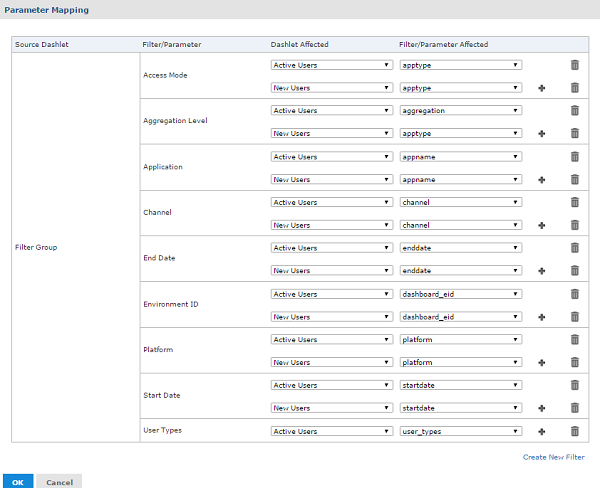This screenshot has width=600, height=488.
Task: Delete the Start Date Active Users mapping
Action: (x=574, y=385)
